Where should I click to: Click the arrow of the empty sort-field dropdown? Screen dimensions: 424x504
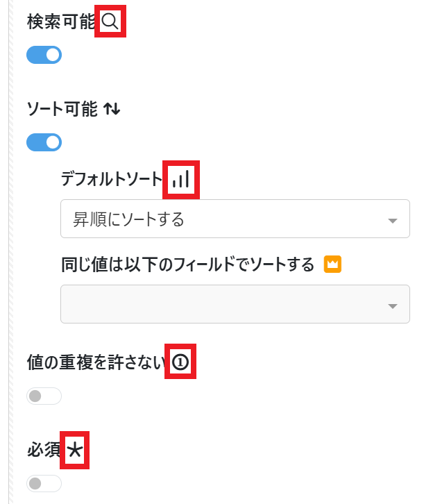point(393,306)
